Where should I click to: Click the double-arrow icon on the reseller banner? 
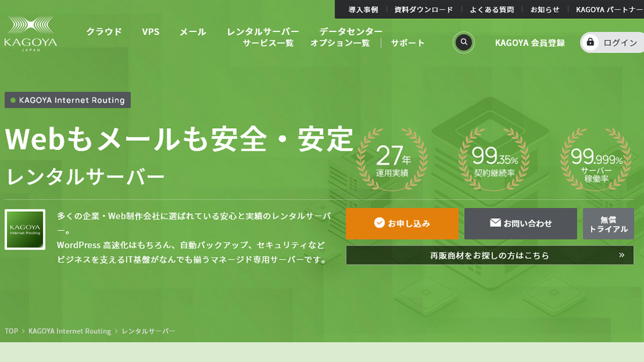pos(623,255)
